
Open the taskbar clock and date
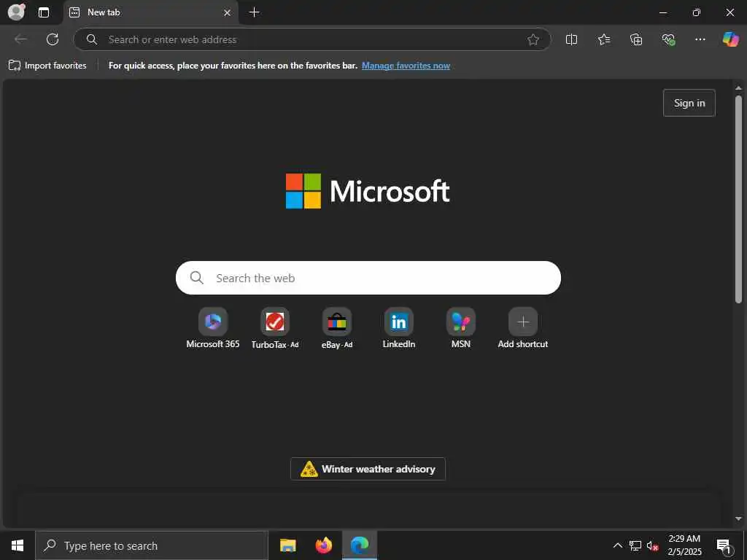pos(684,545)
